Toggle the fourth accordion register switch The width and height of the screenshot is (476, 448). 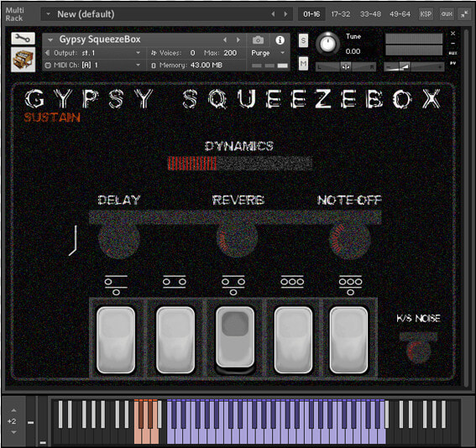click(x=293, y=340)
